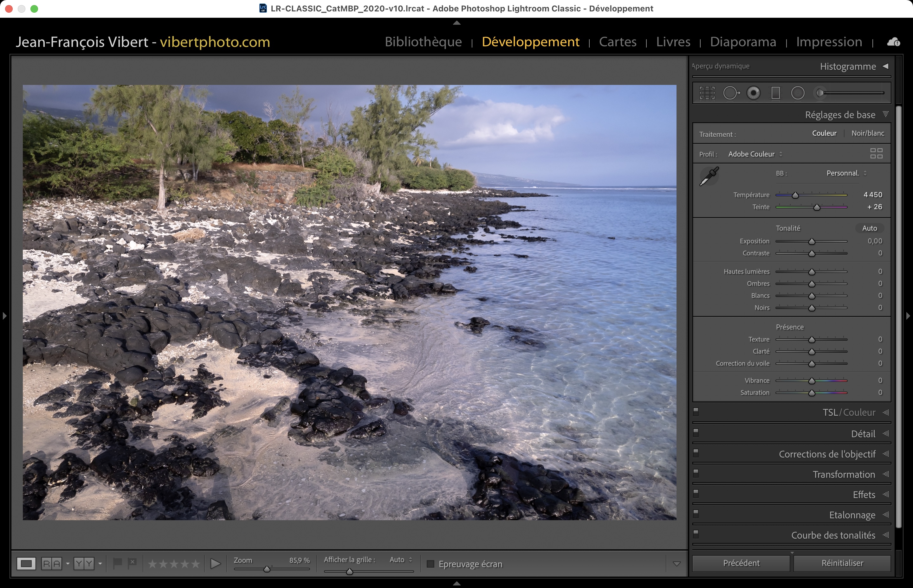The width and height of the screenshot is (913, 588).
Task: Pick the white balance eyedropper
Action: click(x=709, y=176)
